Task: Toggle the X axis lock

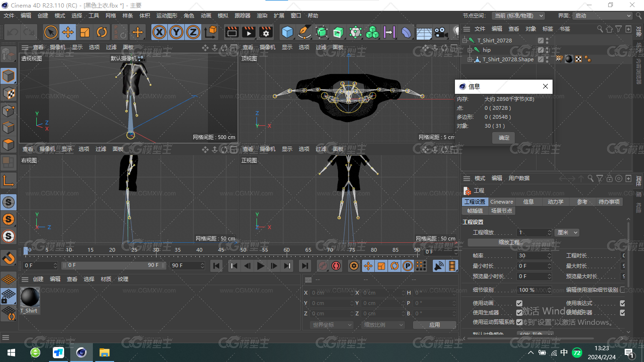Action: point(160,32)
